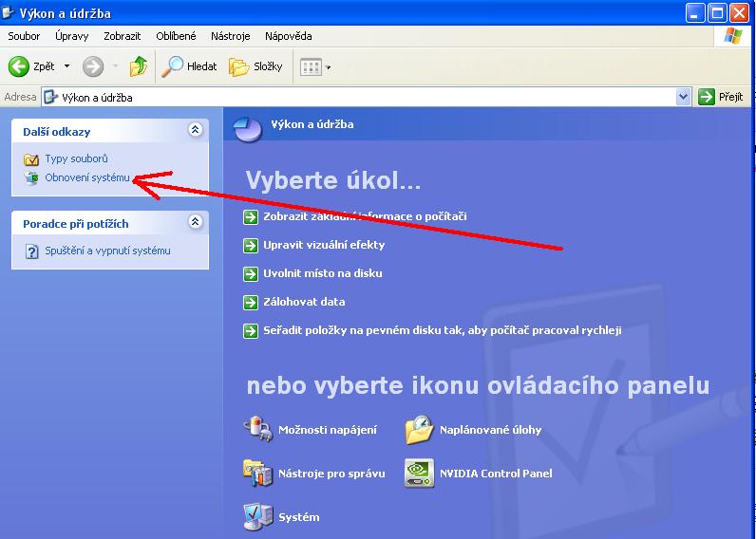Open the Obnovení systému link
The height and width of the screenshot is (539, 756).
pyautogui.click(x=87, y=177)
